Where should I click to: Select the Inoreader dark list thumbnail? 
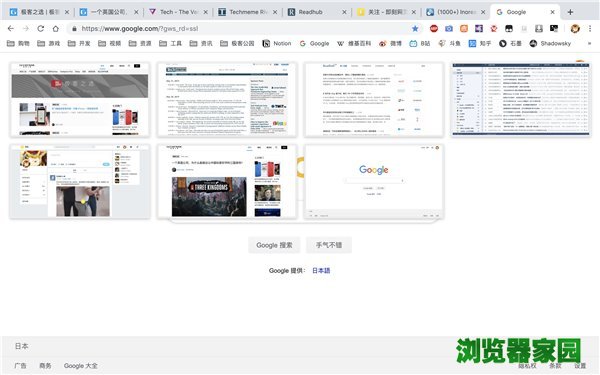click(x=521, y=99)
